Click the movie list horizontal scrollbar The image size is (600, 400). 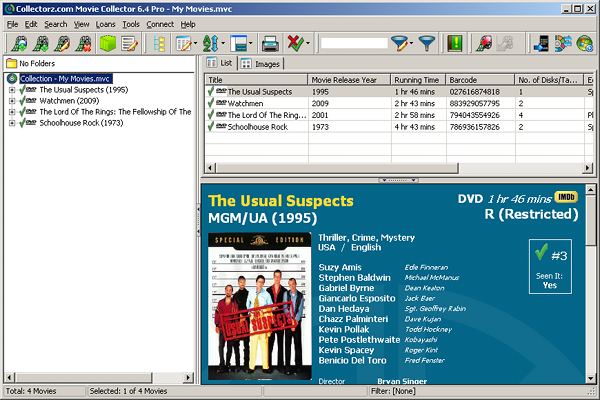[x=398, y=168]
